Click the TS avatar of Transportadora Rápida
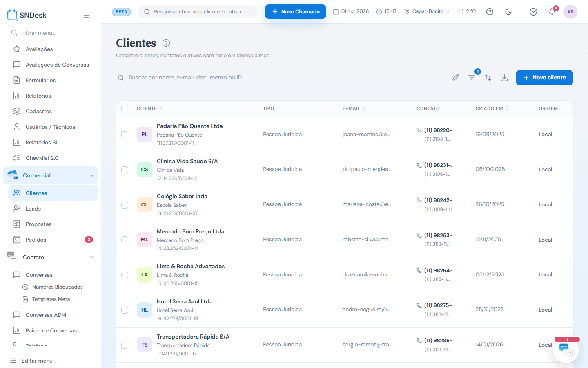 (145, 345)
